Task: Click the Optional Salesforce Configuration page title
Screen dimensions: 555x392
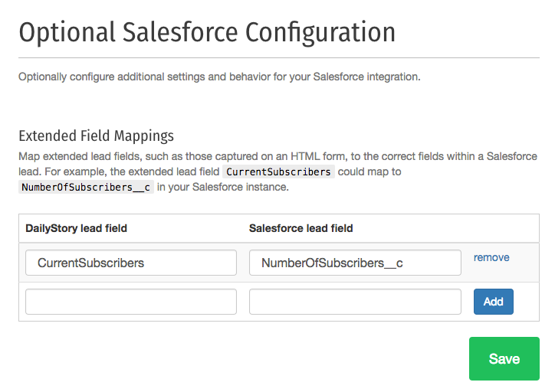Action: pos(207,32)
